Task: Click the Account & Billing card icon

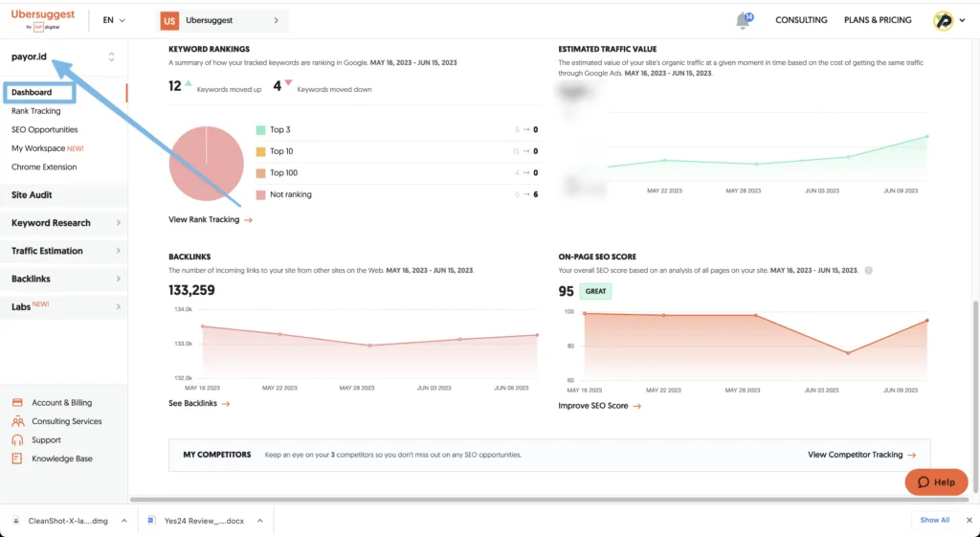Action: pos(17,403)
